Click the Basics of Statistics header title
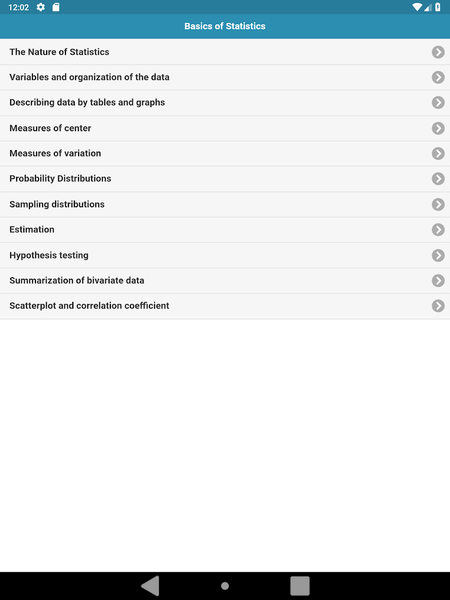Screen dimensions: 450x600 pos(225,26)
